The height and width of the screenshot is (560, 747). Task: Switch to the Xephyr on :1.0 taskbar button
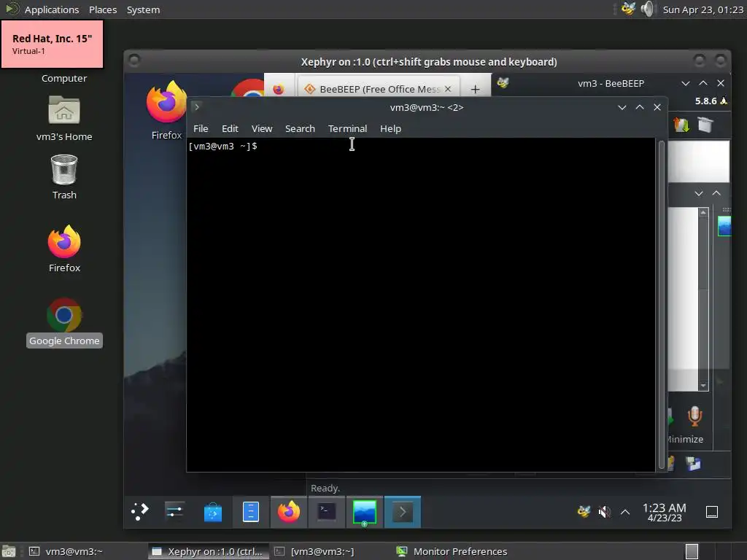(x=208, y=551)
